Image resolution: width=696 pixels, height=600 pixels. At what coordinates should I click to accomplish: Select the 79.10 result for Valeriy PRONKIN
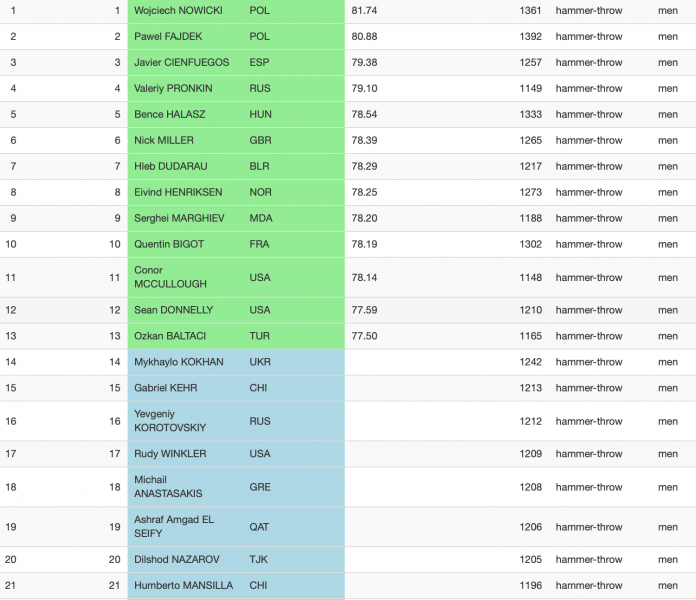[x=364, y=88]
